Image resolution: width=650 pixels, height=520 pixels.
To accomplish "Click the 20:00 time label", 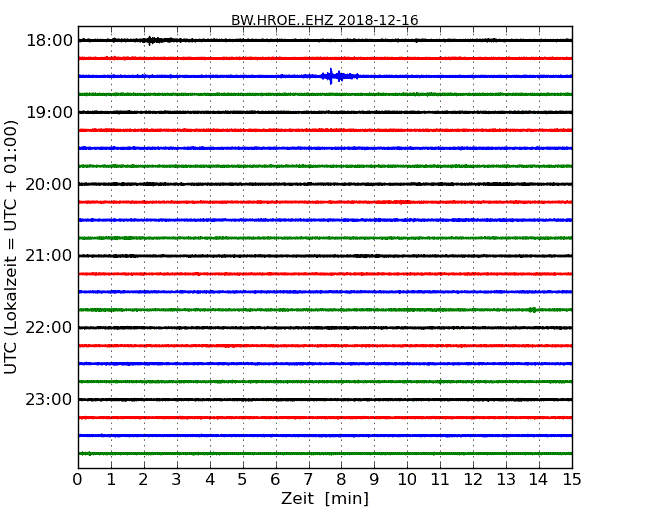I will pos(49,184).
